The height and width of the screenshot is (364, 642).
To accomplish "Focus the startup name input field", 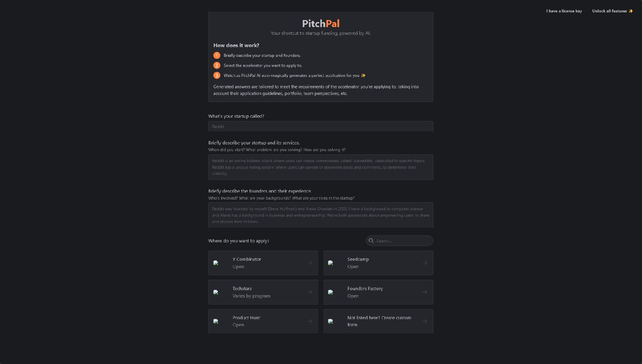I will [x=320, y=127].
